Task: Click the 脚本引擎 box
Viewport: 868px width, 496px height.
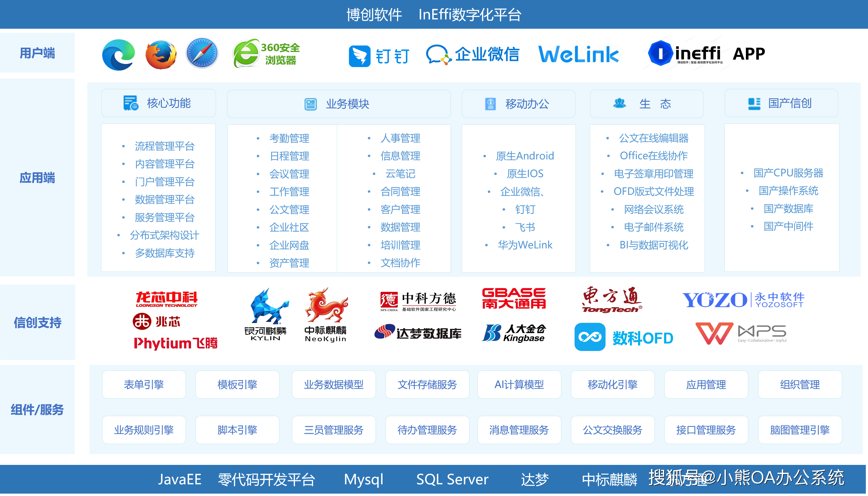Action: [238, 430]
